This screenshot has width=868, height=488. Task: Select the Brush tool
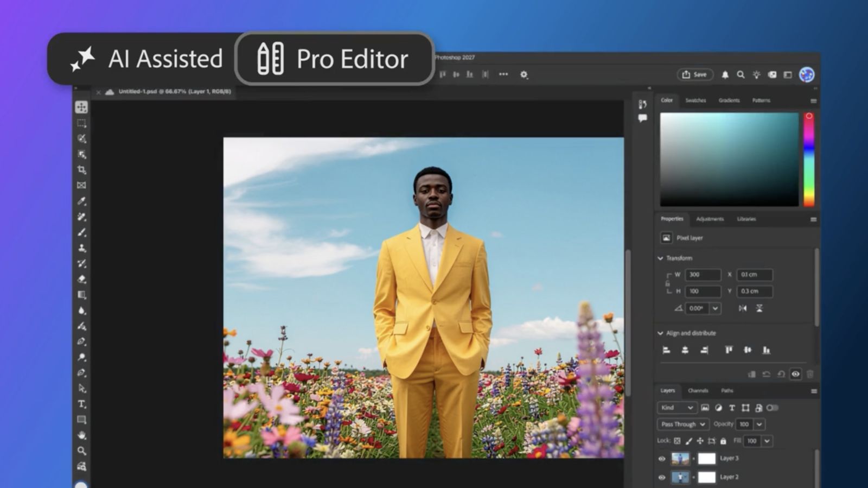click(x=81, y=232)
